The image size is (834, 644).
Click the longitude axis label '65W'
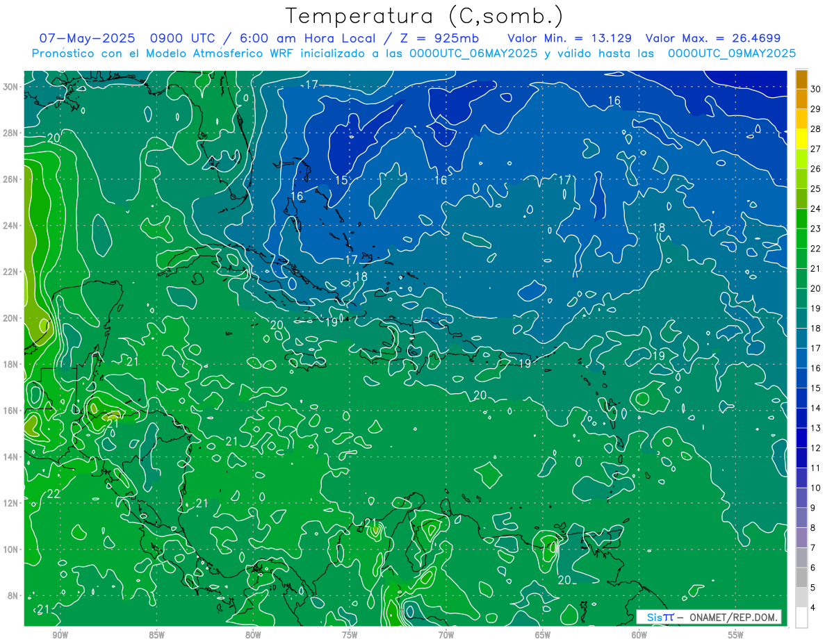click(x=543, y=635)
